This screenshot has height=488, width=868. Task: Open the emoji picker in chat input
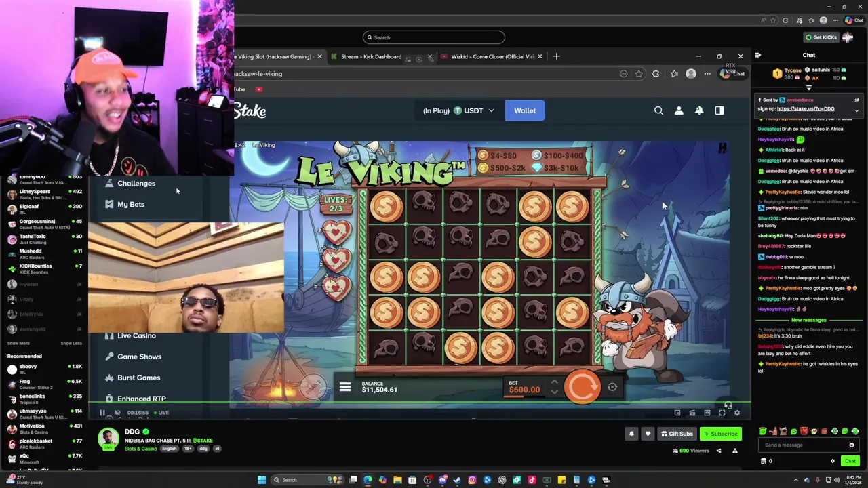tap(852, 445)
